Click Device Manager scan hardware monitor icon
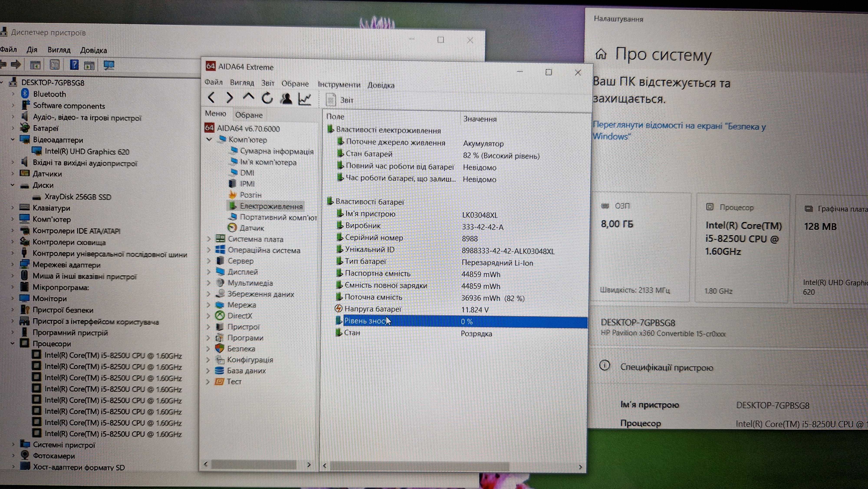This screenshot has width=868, height=489. point(109,65)
